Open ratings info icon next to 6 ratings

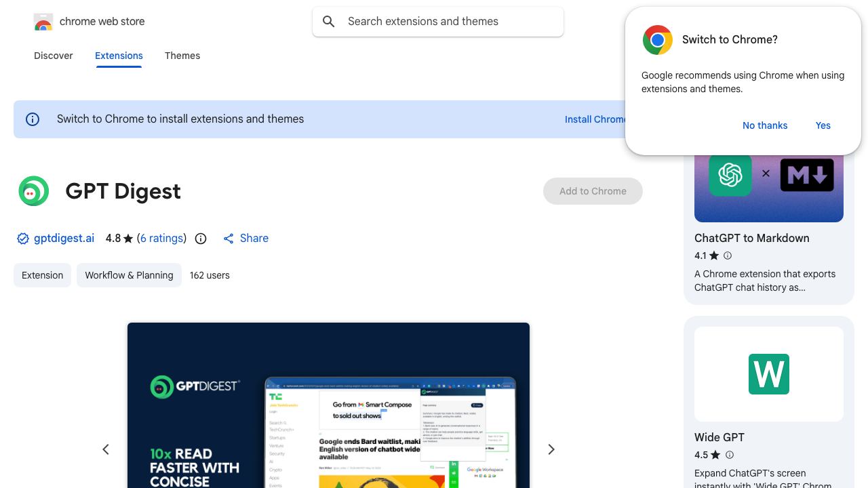point(201,239)
